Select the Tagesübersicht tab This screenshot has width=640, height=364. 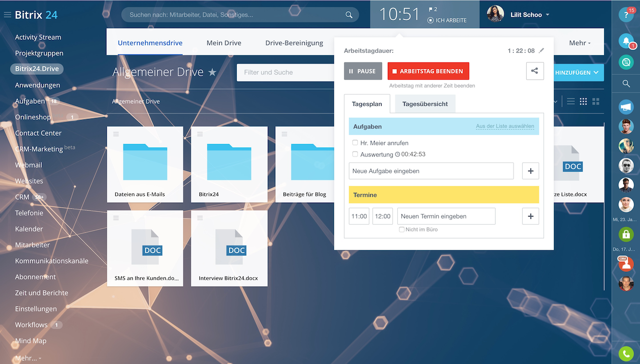tap(425, 104)
